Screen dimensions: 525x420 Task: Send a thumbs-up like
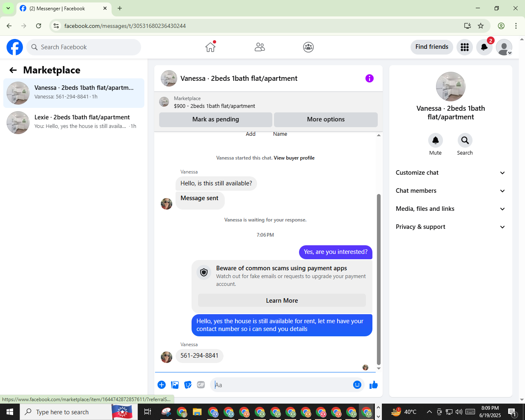click(x=374, y=385)
